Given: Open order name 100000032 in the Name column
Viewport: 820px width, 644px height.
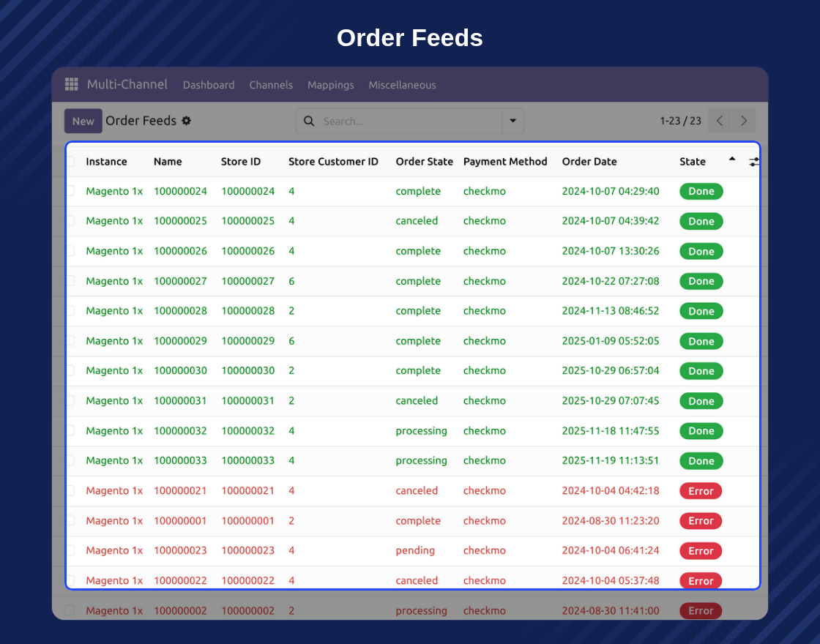Looking at the screenshot, I should click(x=180, y=431).
